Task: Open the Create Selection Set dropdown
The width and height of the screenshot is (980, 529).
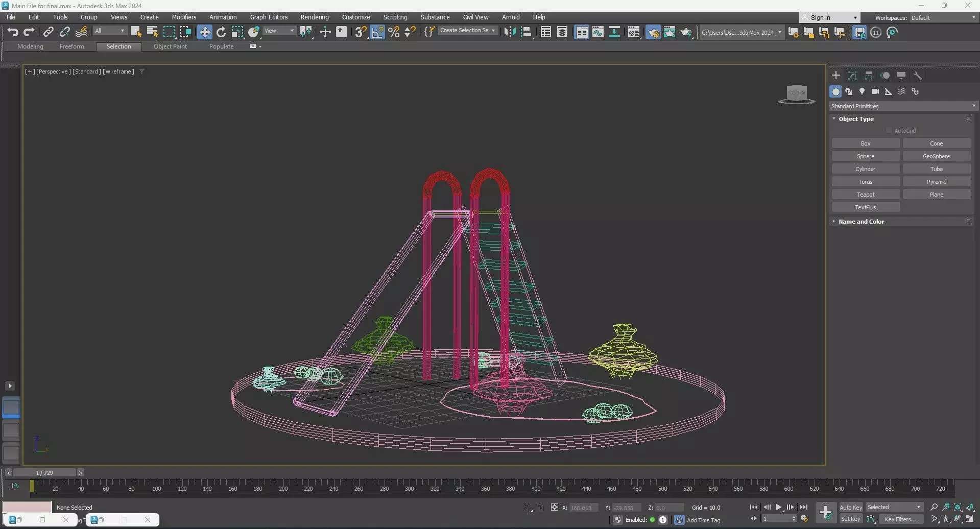Action: tap(467, 31)
